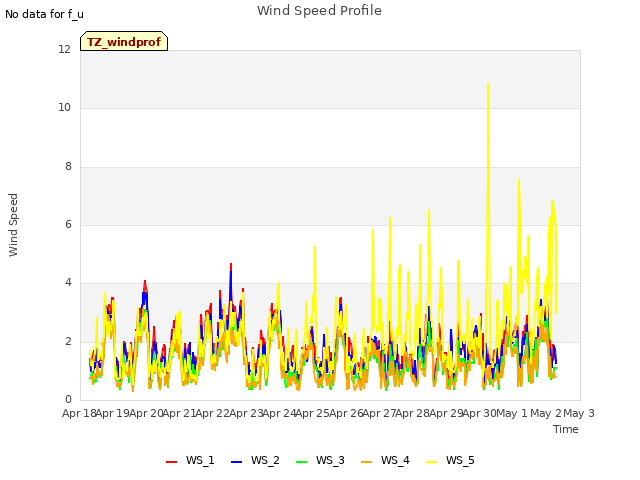Click the y-axis tick label 8
The image size is (640, 480).
(68, 166)
